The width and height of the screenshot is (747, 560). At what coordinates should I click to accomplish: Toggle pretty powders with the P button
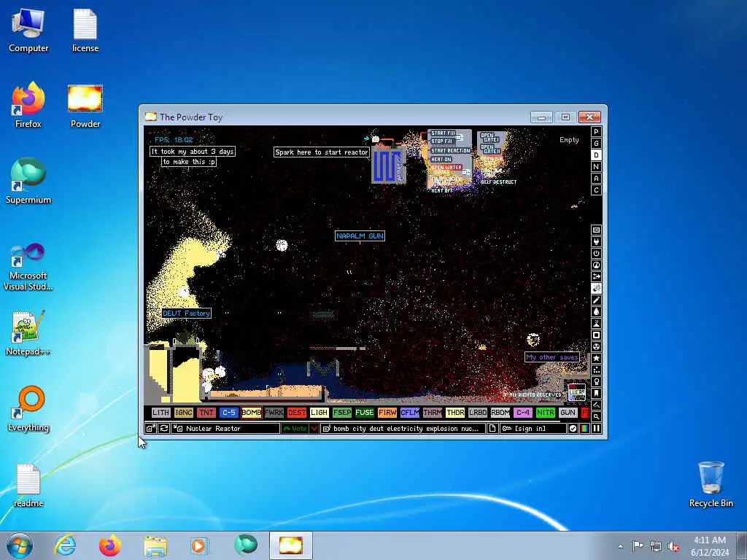click(x=596, y=132)
